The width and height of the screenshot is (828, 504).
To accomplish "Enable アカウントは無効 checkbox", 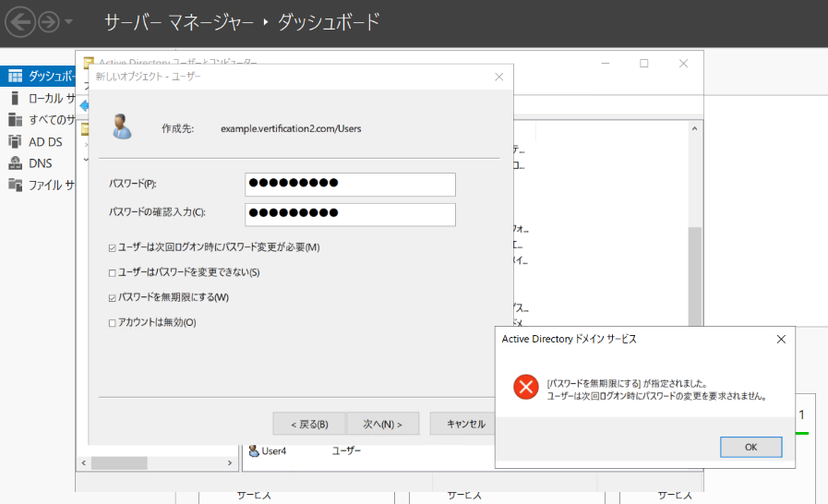I will pos(112,323).
